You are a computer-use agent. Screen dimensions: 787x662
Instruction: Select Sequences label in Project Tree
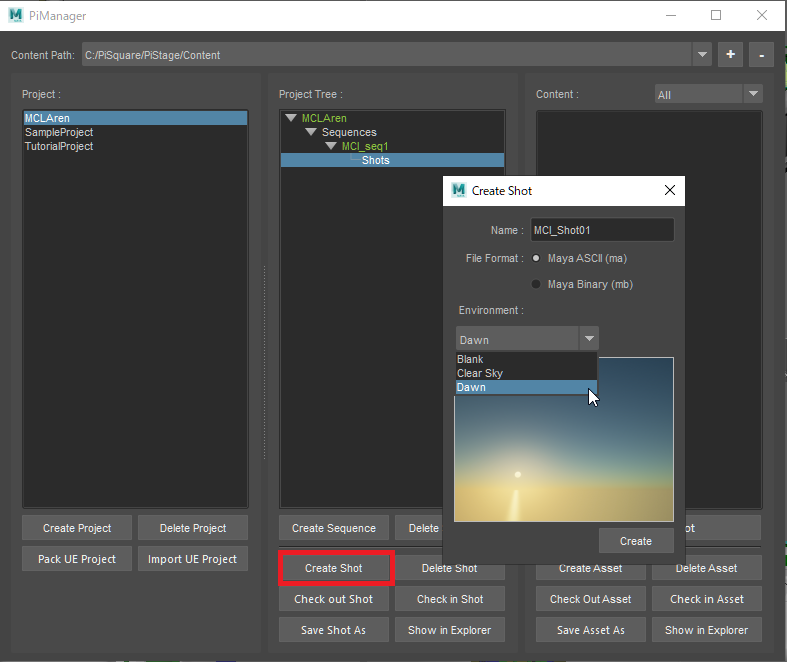(x=349, y=132)
